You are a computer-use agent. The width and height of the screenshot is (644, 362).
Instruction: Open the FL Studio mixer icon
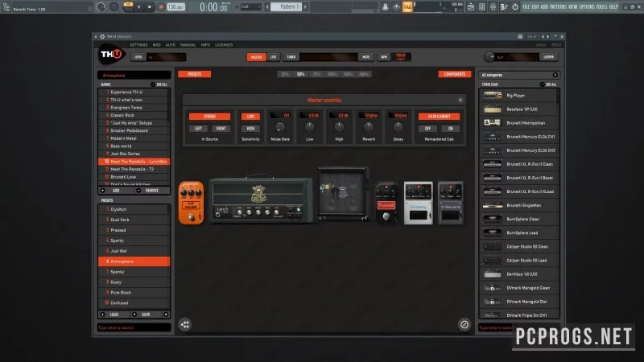tap(493, 7)
